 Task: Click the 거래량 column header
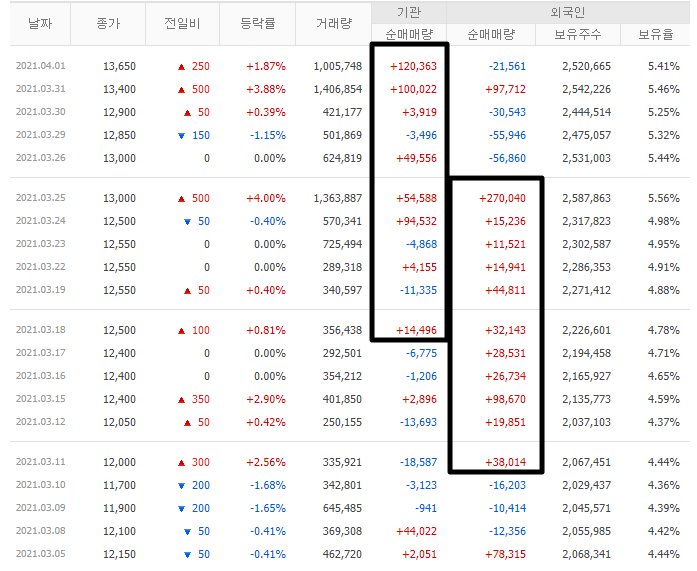click(333, 23)
